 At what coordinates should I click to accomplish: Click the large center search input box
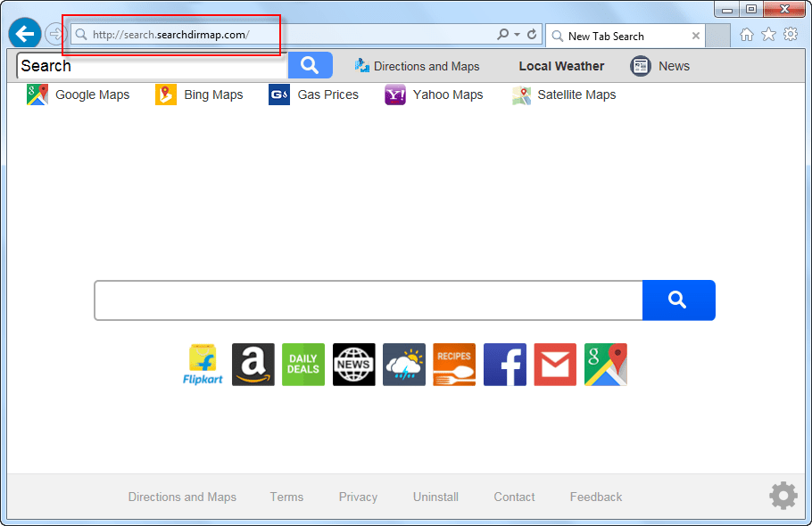pyautogui.click(x=369, y=300)
